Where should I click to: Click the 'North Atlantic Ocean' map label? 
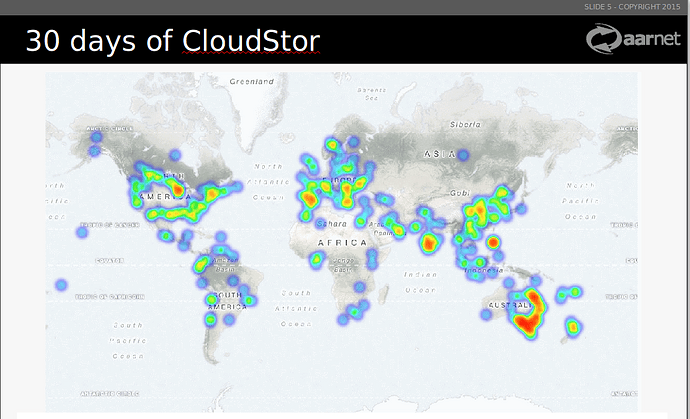click(x=268, y=182)
